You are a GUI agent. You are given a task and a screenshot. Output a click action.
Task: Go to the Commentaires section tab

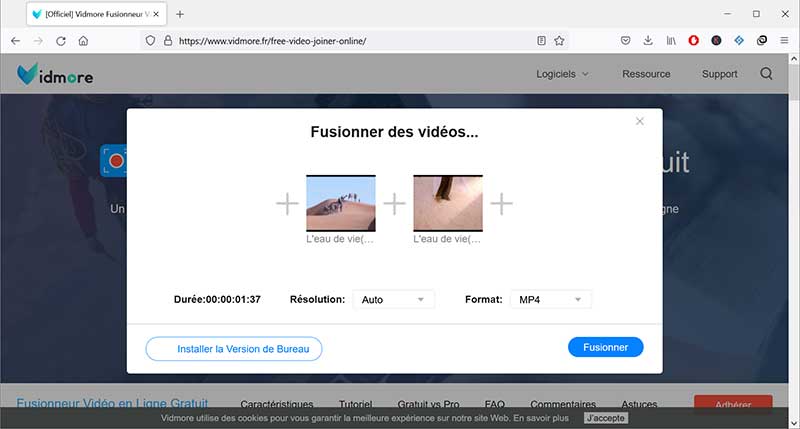[x=563, y=404]
